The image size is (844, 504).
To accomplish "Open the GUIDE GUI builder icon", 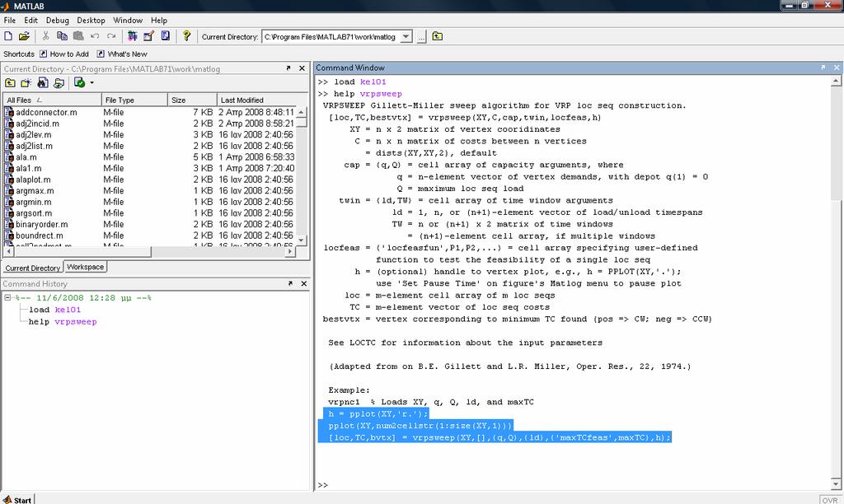I will [x=148, y=36].
